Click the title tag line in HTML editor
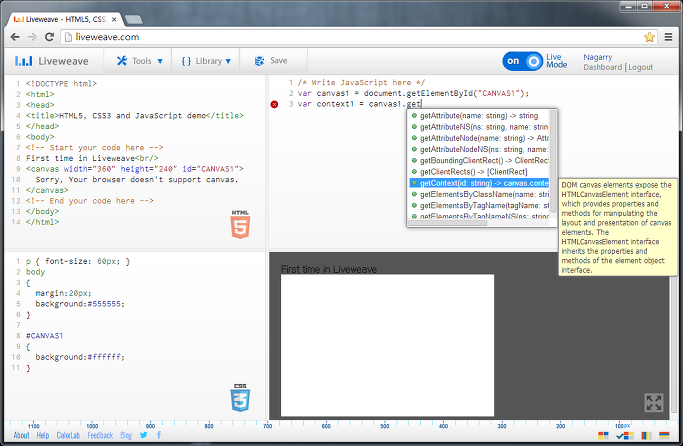683x446 pixels. 135,115
